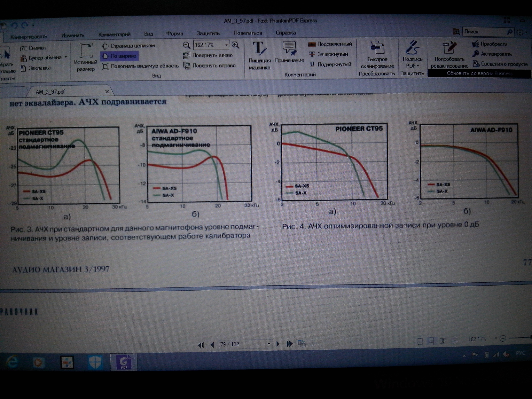
Task: Expand the zoom percentage dropdown
Action: [226, 45]
